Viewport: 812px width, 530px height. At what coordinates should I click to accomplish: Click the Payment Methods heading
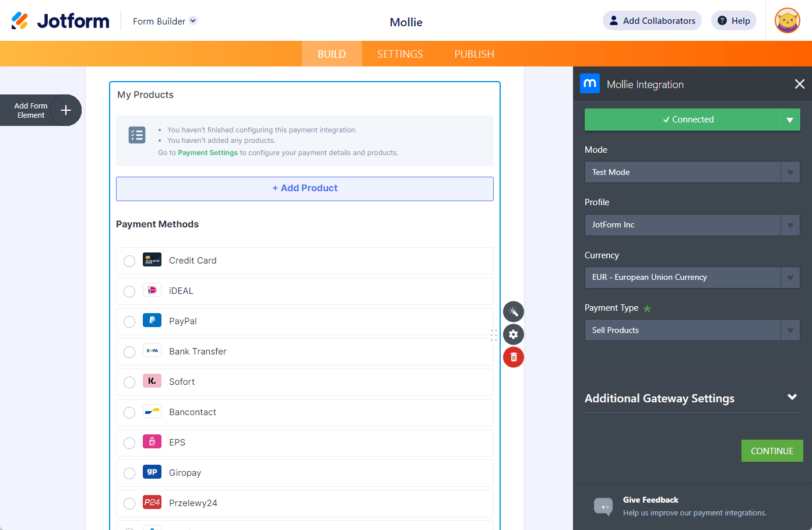point(157,224)
